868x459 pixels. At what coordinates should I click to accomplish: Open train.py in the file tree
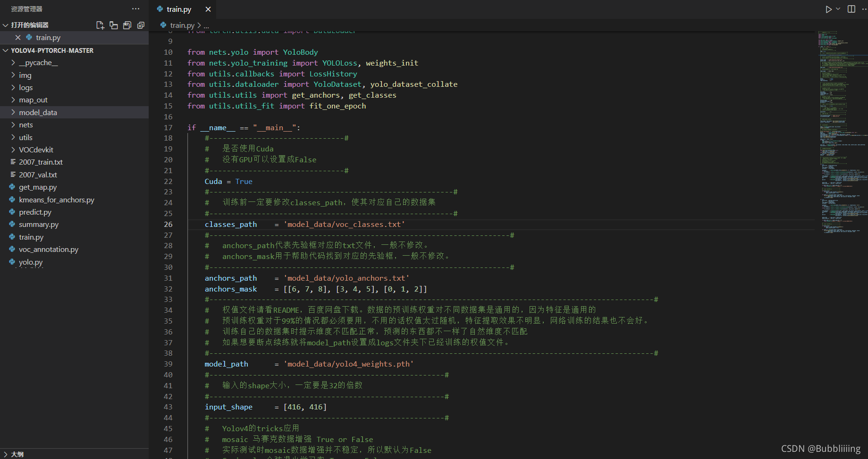pos(31,237)
